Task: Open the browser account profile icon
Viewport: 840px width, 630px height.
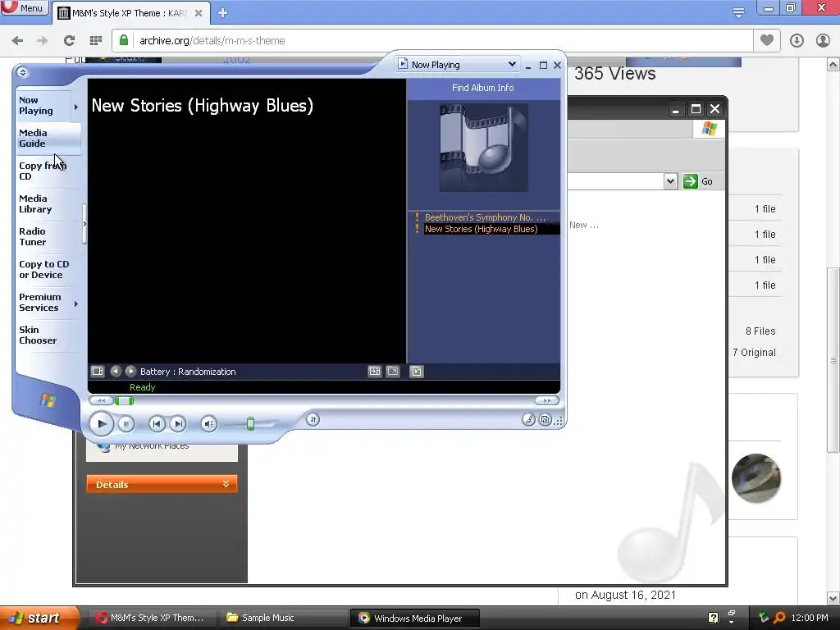Action: point(823,41)
